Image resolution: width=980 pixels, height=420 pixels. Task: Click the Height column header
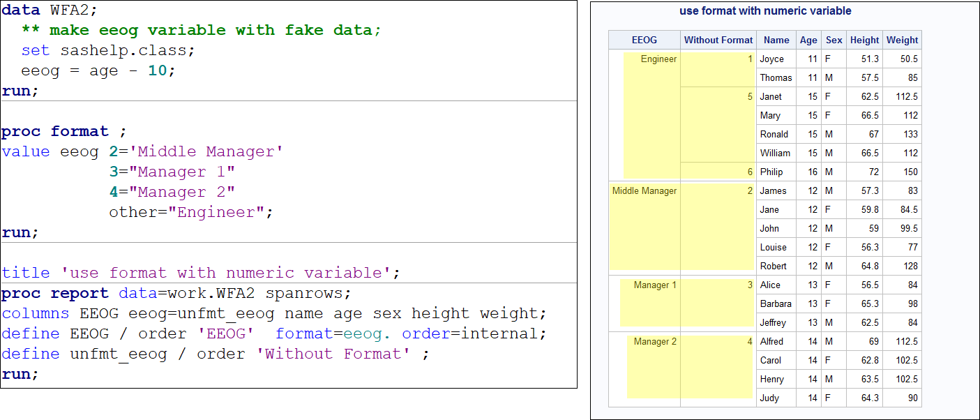(864, 40)
